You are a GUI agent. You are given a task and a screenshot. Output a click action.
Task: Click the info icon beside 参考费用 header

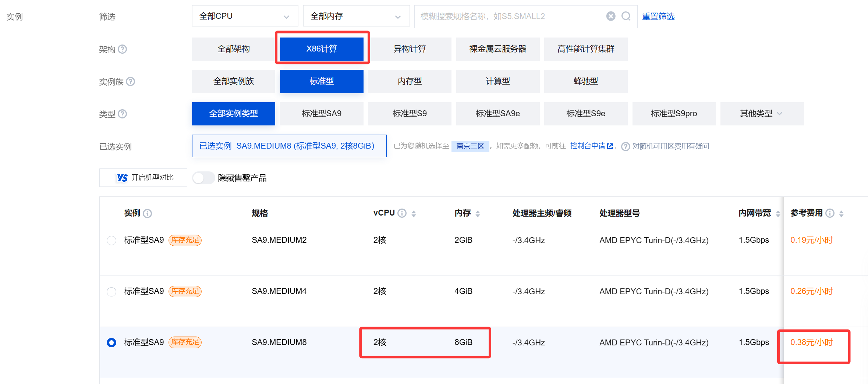(830, 213)
